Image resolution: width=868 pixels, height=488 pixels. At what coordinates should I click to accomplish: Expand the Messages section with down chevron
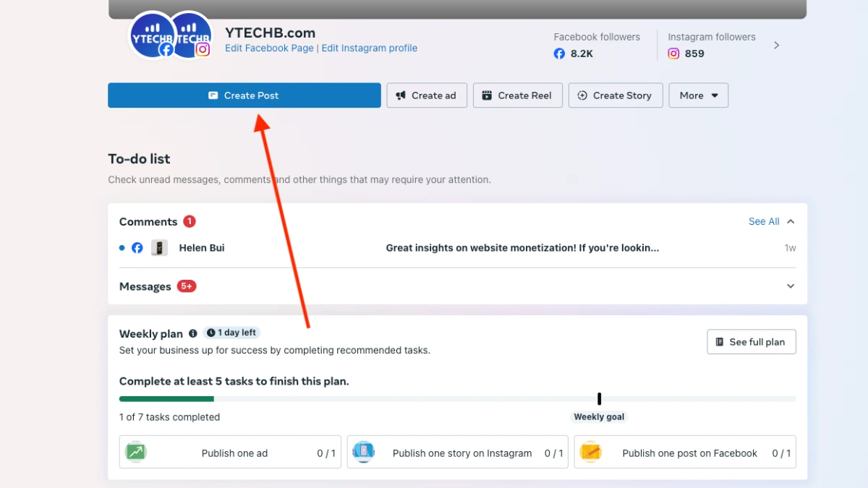(791, 286)
